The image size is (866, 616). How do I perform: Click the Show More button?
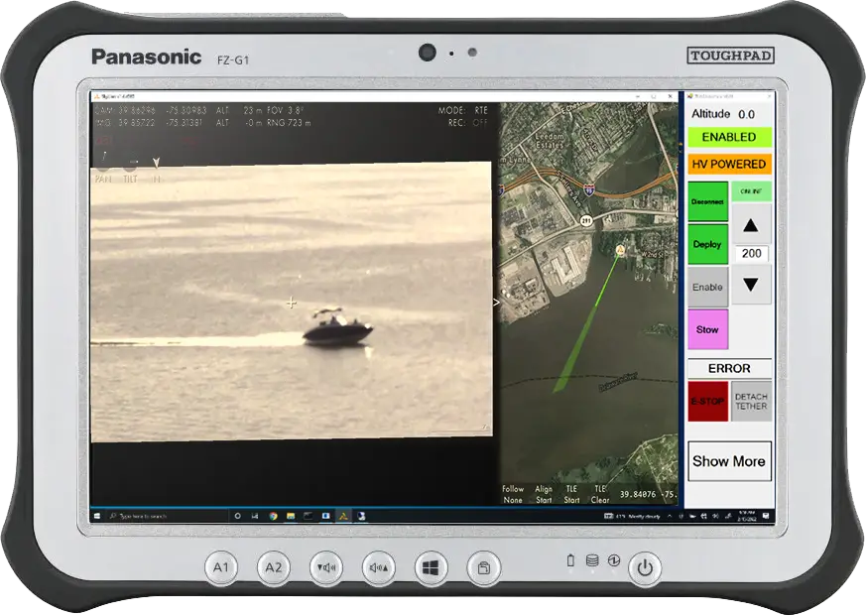[x=729, y=461]
